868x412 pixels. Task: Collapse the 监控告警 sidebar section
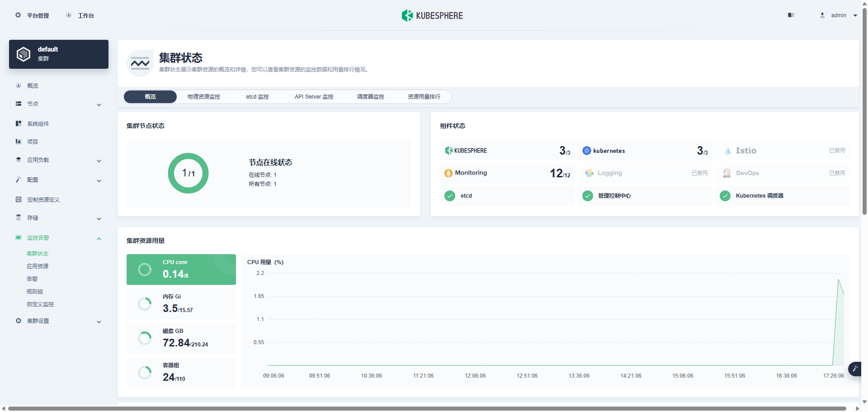(x=99, y=238)
